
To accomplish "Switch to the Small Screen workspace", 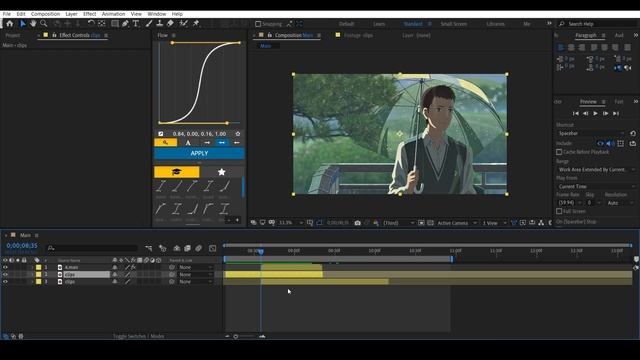I will [453, 24].
